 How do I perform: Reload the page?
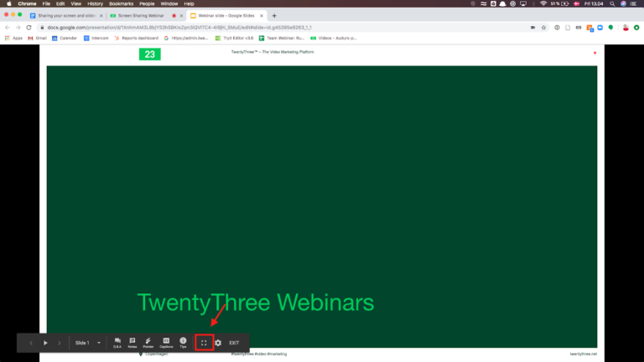pos(29,28)
